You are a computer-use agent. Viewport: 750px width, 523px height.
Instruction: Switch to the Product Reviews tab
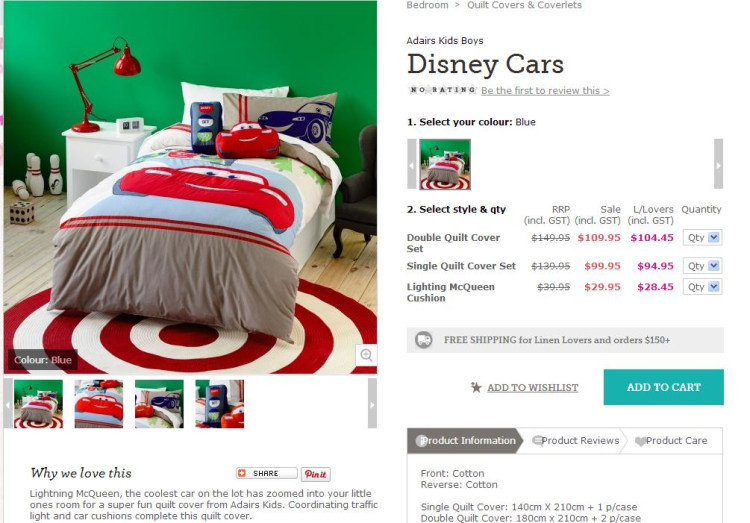tap(575, 441)
